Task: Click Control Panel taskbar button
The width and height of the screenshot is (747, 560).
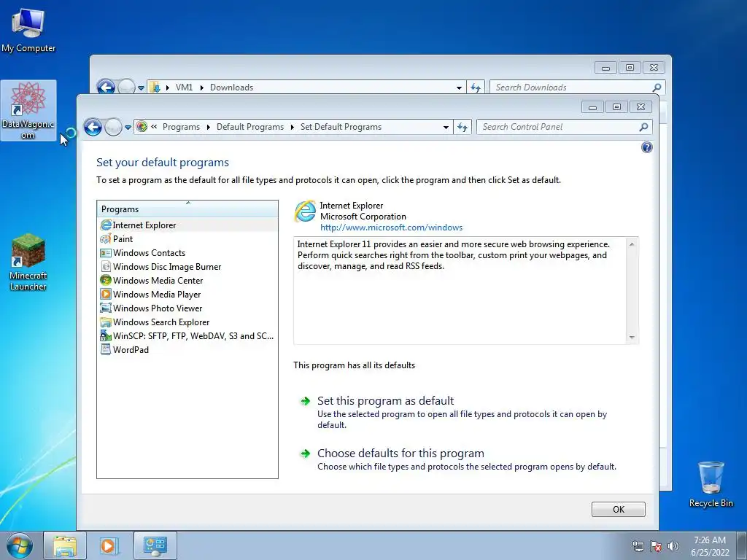Action: pos(155,545)
